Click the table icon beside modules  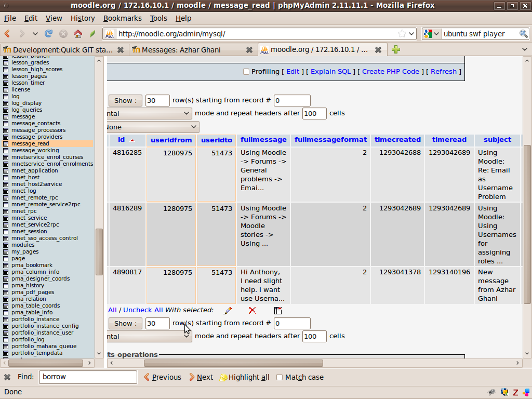(x=6, y=245)
